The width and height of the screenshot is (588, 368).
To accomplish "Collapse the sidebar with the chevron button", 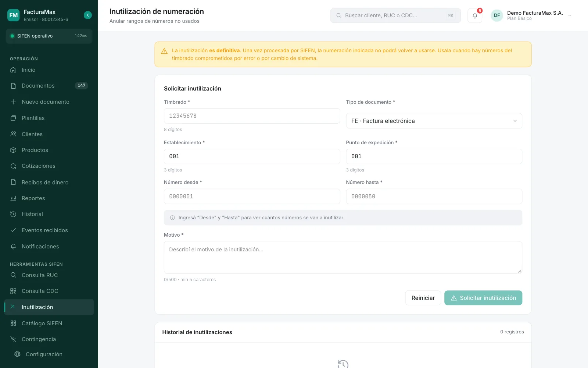I will (x=87, y=15).
